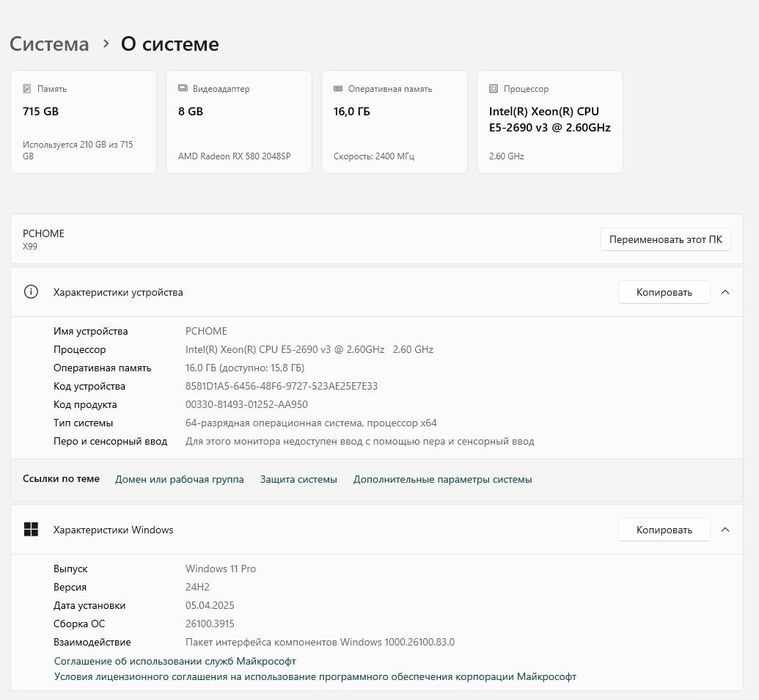Collapse the Характеристики Windows section chevron
This screenshot has height=700, width=759.
(x=725, y=530)
